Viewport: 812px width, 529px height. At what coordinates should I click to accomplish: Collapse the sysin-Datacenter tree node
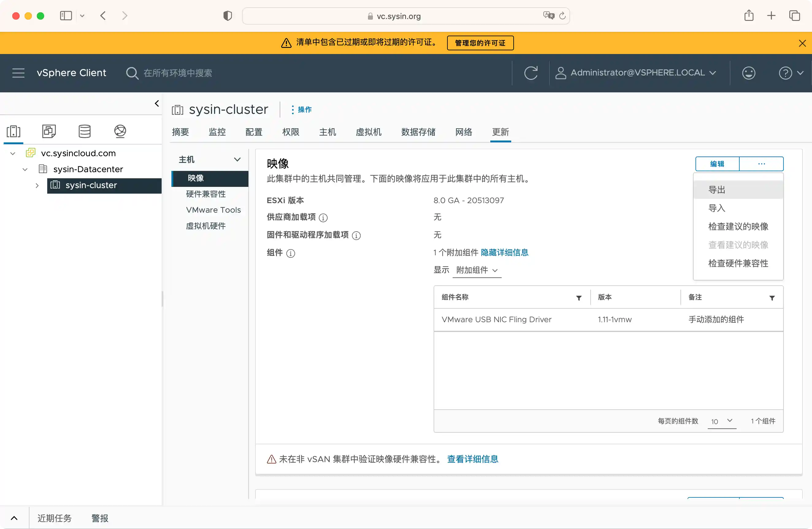tap(25, 170)
